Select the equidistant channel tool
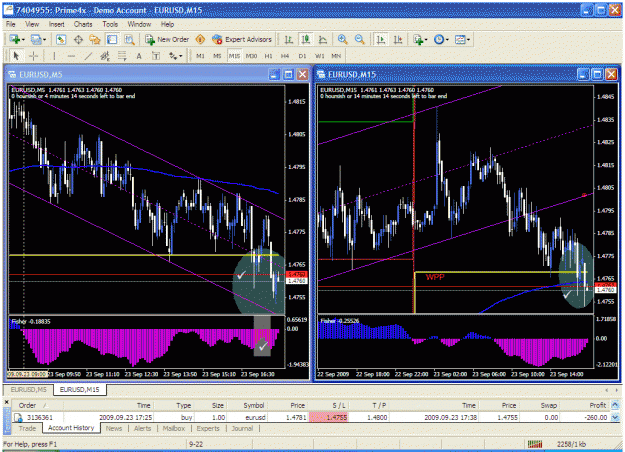The image size is (625, 452). pyautogui.click(x=105, y=56)
